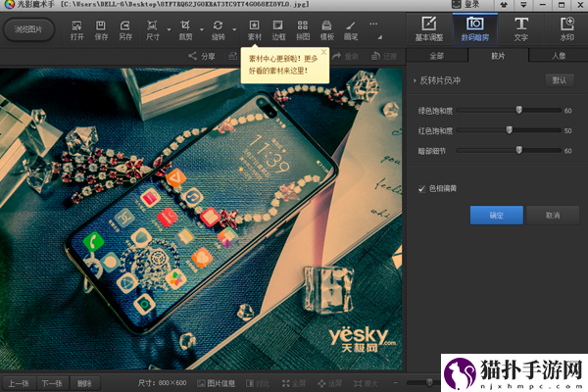Click the zoom out minus icon
The image size is (588, 392).
click(395, 382)
